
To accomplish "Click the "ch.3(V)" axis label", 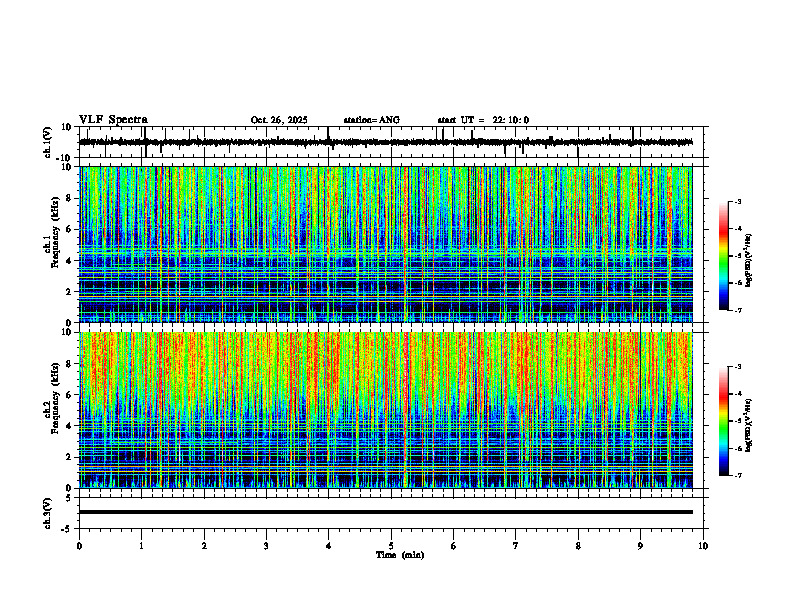I will coord(48,513).
